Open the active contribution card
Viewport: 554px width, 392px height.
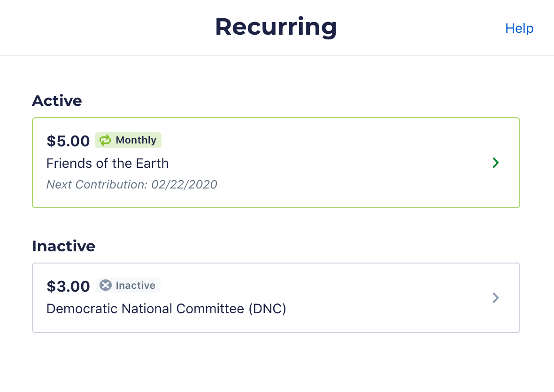tap(276, 163)
